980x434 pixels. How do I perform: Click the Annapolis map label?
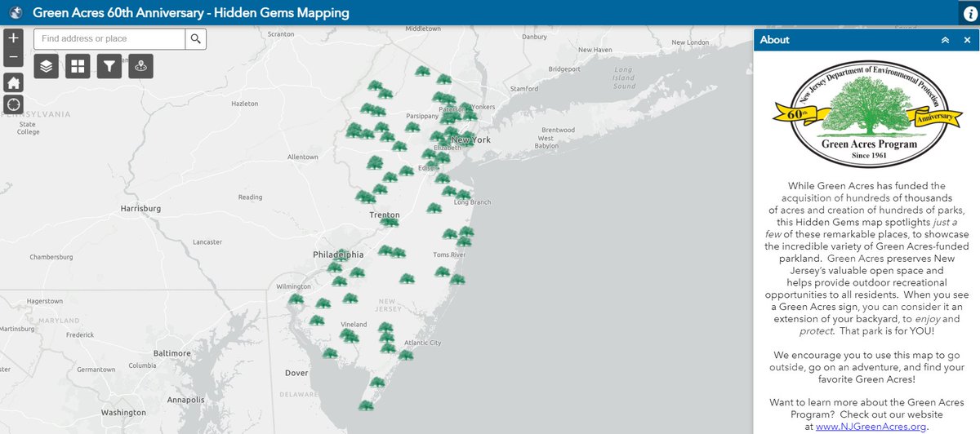pos(184,401)
